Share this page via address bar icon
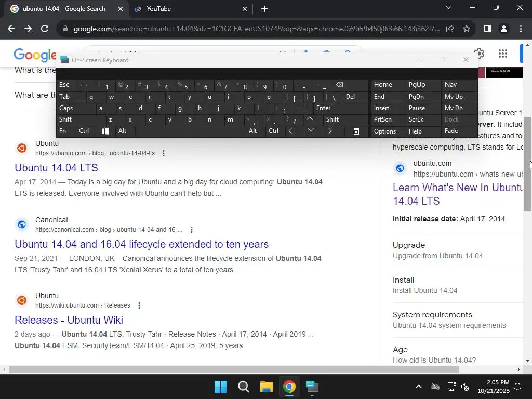This screenshot has height=399, width=532. click(450, 29)
